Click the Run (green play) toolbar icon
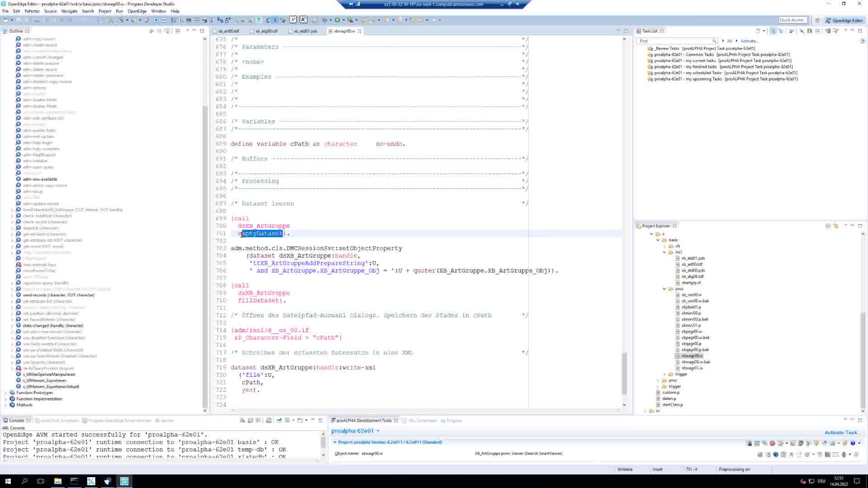Image resolution: width=868 pixels, height=488 pixels. click(x=337, y=20)
